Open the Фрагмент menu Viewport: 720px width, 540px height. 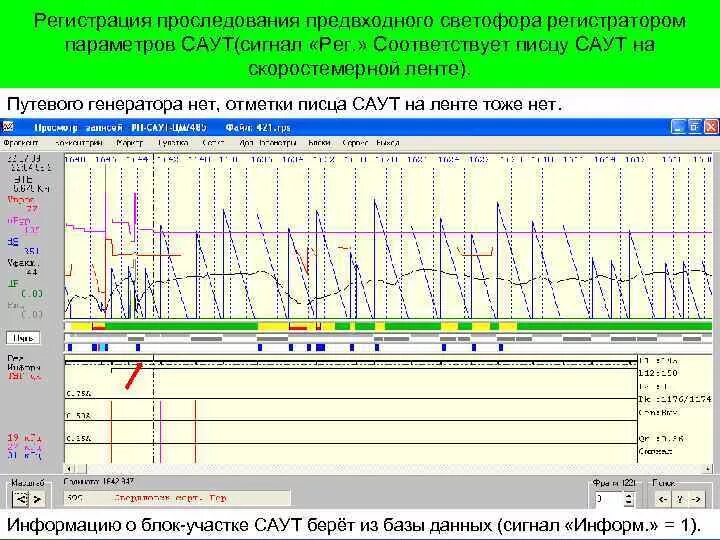(x=21, y=143)
